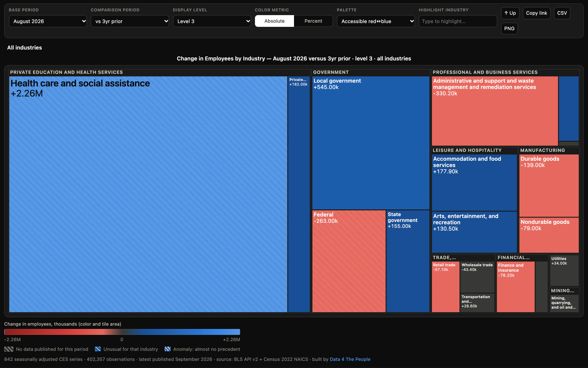Screen dimensions: 588x368
Task: Open the Palette dropdown showing Accessible red↔blue
Action: pos(376,21)
